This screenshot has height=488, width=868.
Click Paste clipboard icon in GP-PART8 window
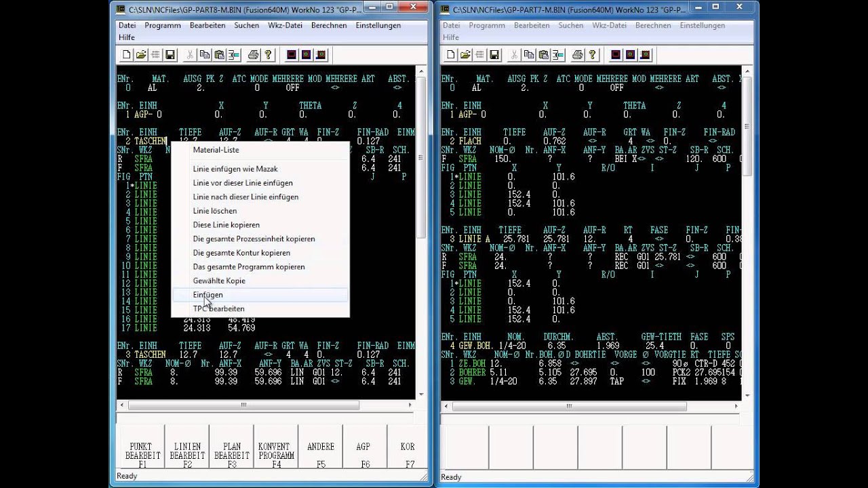click(219, 55)
